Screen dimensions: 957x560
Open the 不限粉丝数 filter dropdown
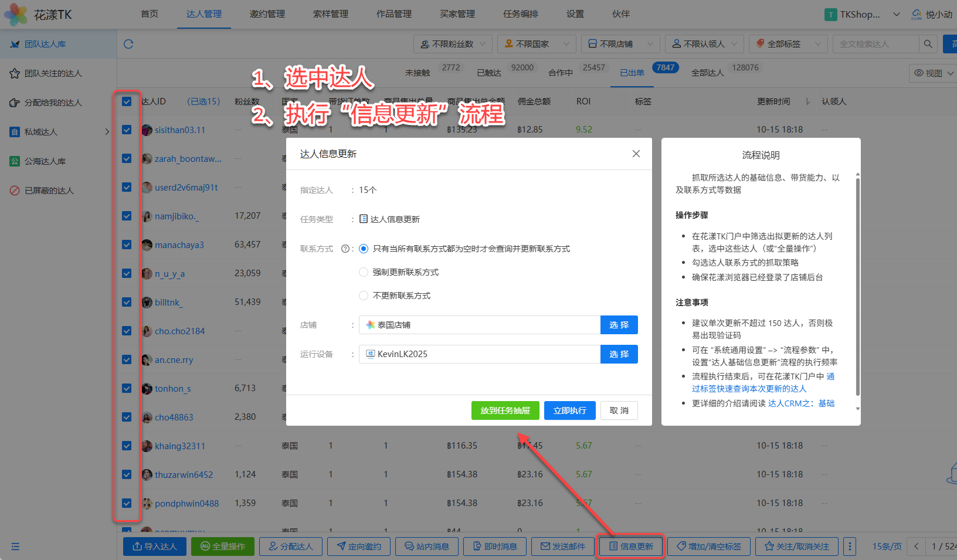(x=453, y=44)
